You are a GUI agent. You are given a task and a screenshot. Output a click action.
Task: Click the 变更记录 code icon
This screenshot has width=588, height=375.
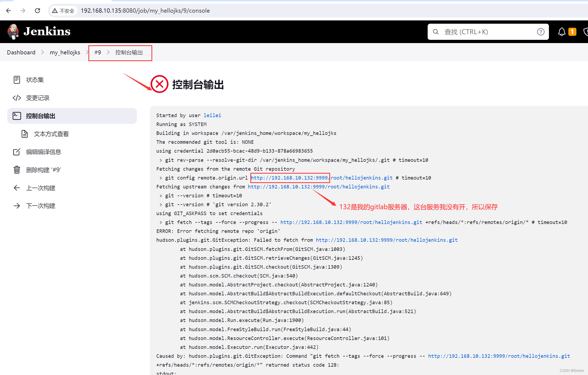coord(17,98)
